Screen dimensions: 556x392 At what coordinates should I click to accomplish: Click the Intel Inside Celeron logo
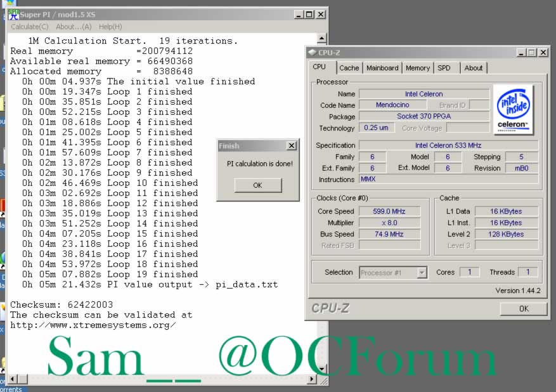513,110
